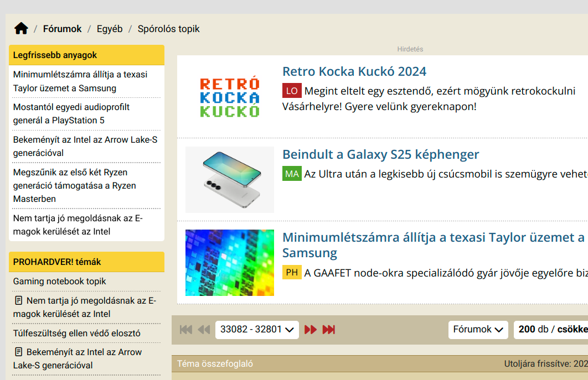This screenshot has width=588, height=380.
Task: Go to next page with red double-right arrow
Action: click(x=311, y=330)
